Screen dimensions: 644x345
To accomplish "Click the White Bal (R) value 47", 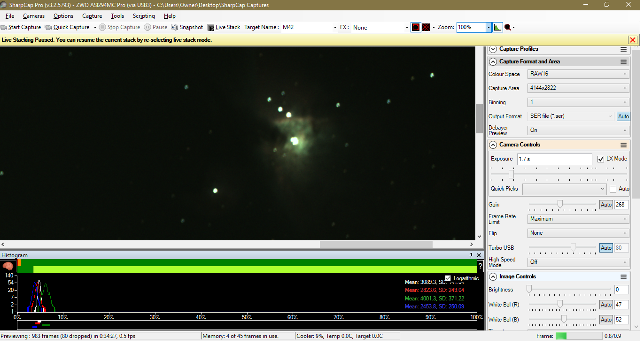I will [621, 305].
